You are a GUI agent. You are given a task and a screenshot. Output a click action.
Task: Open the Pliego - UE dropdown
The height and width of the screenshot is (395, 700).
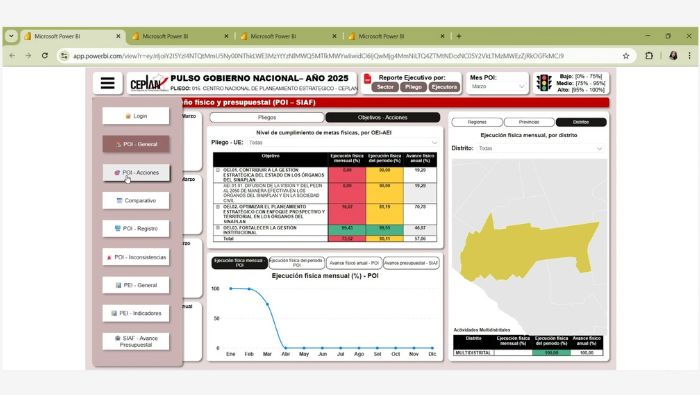[x=343, y=142]
